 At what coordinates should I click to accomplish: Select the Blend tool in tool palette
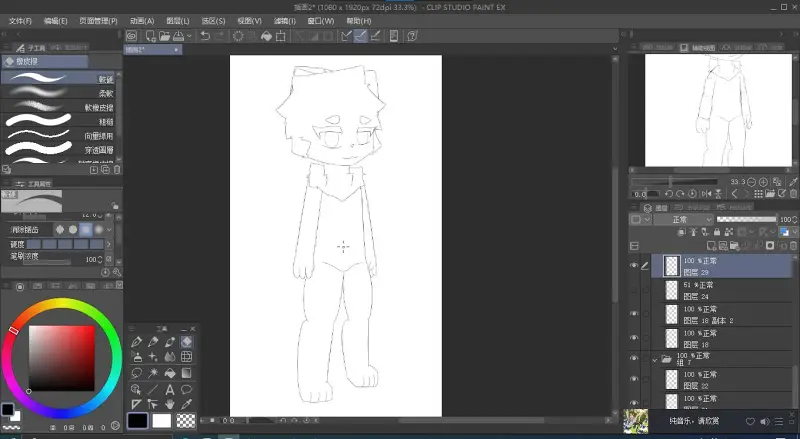pos(170,357)
